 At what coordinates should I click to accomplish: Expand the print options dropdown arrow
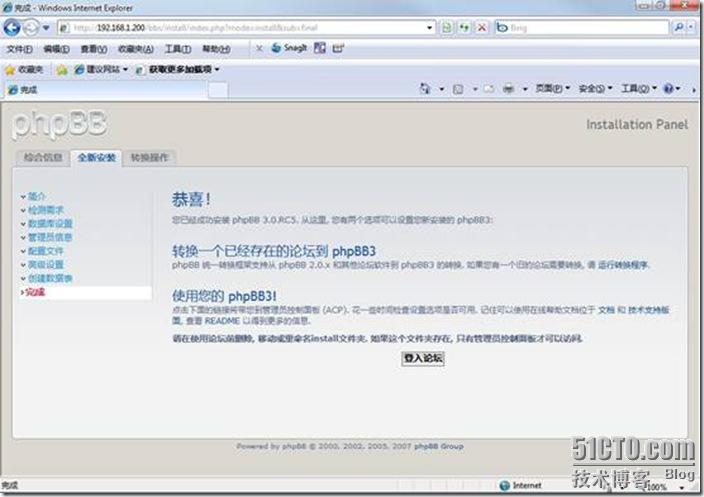pos(525,89)
